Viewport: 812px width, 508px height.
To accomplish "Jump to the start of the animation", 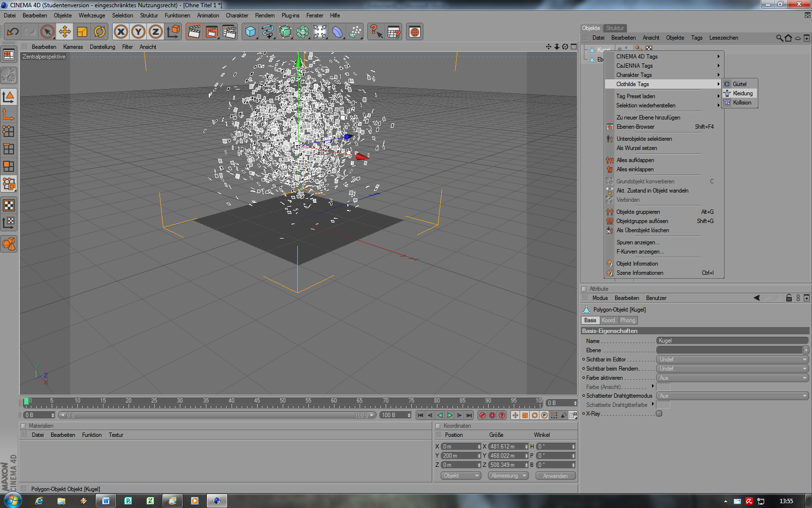I will click(x=420, y=415).
